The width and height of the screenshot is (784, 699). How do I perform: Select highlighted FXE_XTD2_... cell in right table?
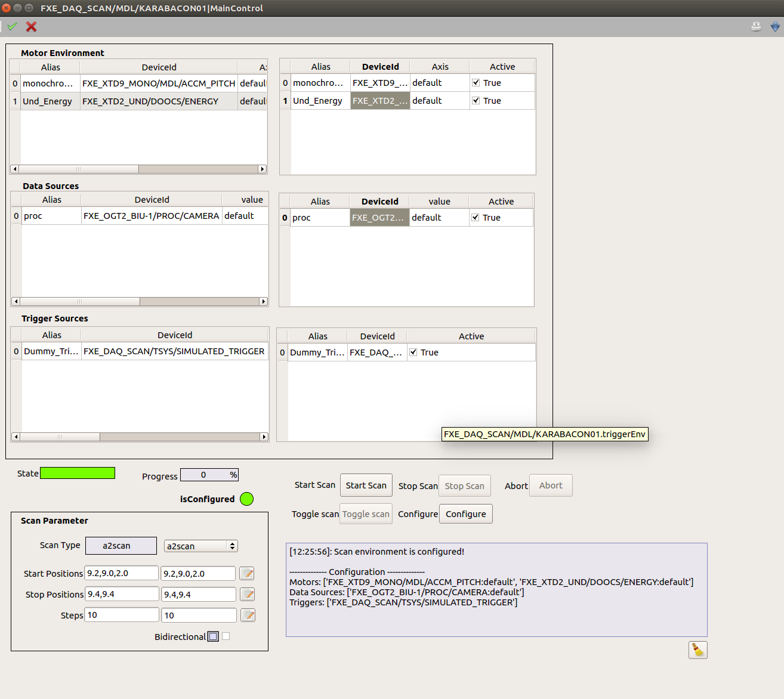380,101
